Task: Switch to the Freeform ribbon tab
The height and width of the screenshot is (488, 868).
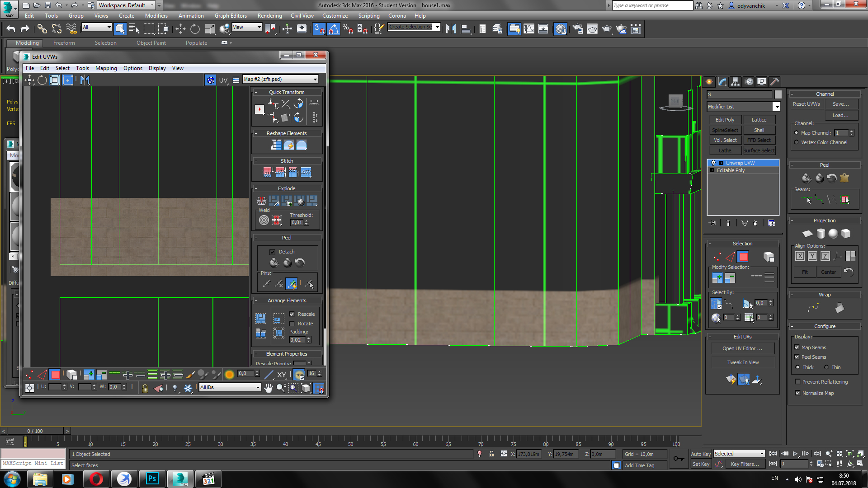Action: coord(64,43)
